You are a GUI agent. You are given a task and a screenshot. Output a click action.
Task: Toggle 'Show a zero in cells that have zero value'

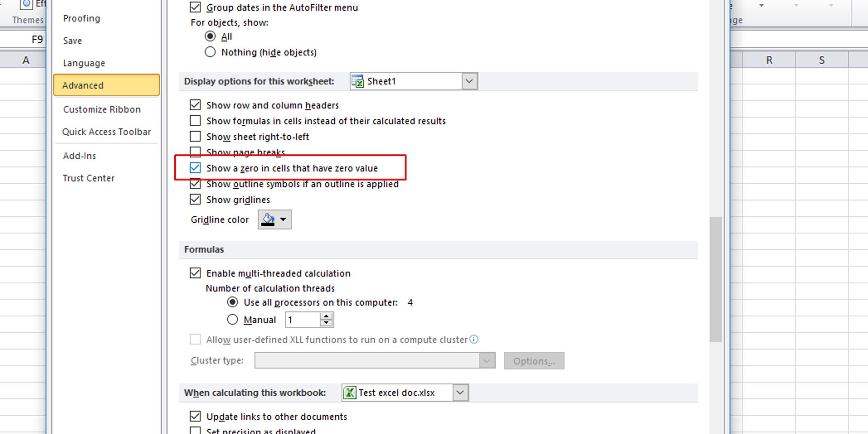point(196,168)
